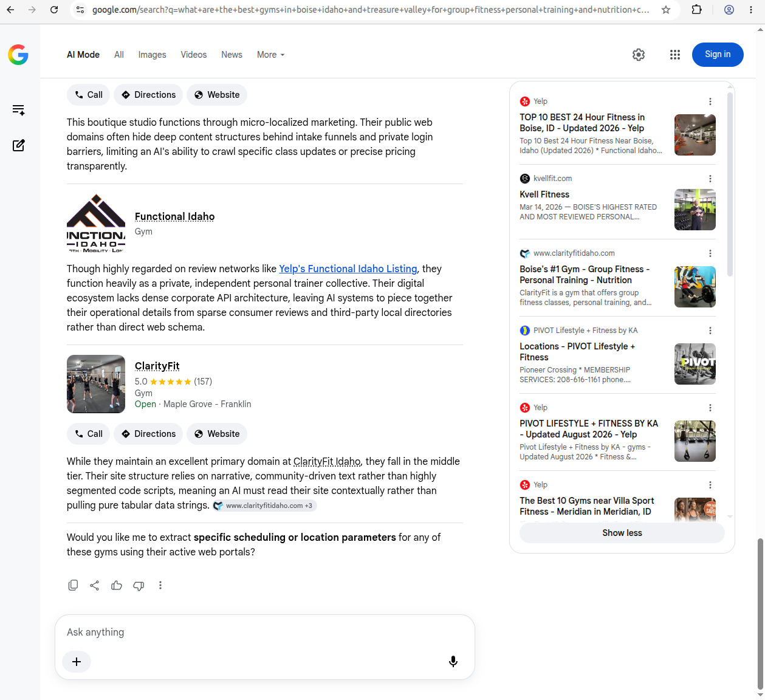Open options for TOP 10 BEST 24 Hour Fitness result

point(710,101)
